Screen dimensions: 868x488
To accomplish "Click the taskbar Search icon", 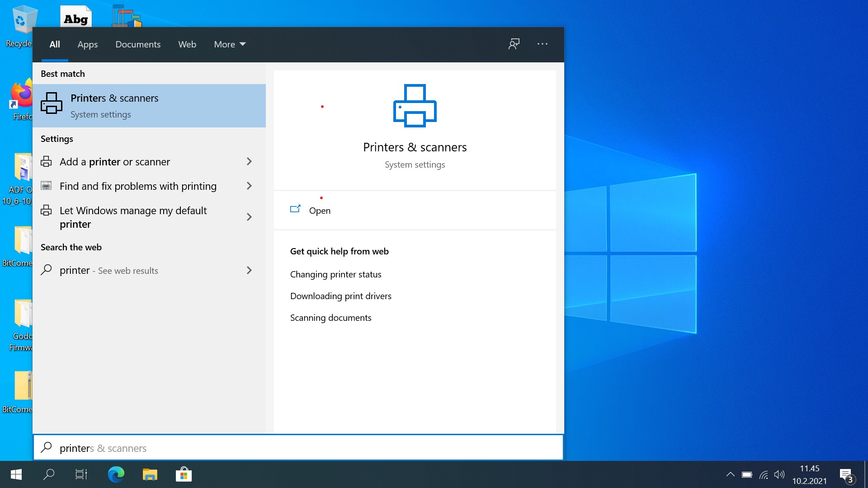I will click(49, 474).
